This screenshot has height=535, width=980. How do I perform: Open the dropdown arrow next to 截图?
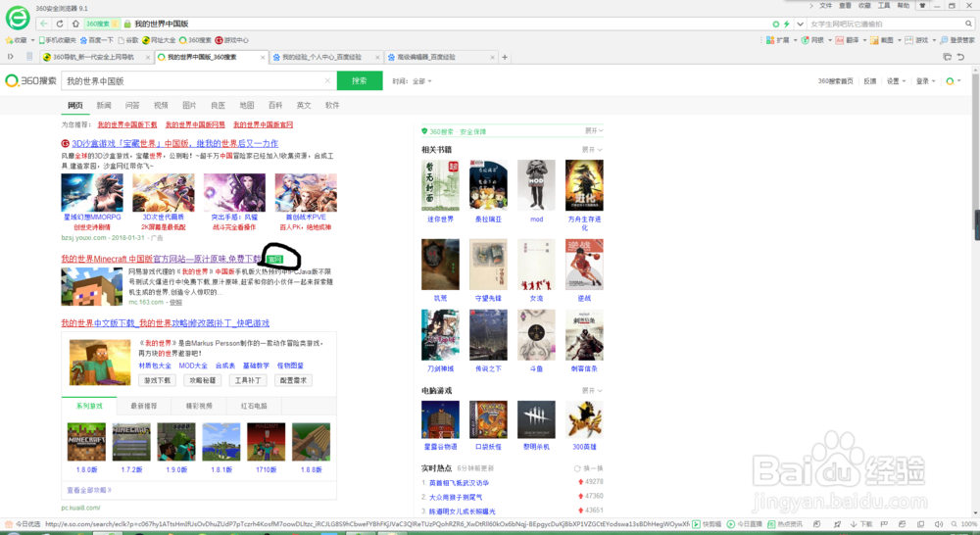(x=900, y=40)
